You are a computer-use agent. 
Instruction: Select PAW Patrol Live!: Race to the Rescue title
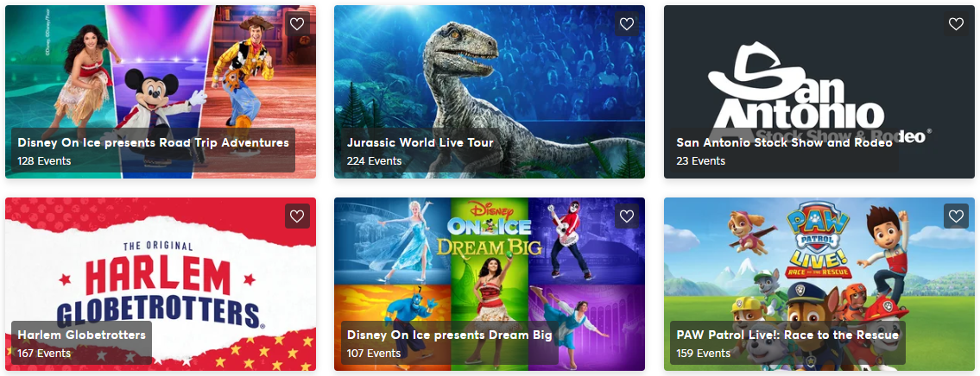(787, 335)
